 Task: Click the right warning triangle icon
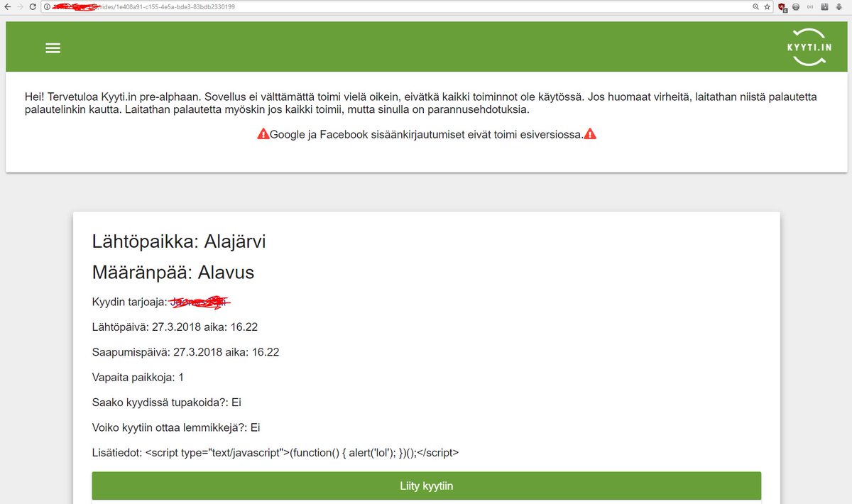pos(590,134)
